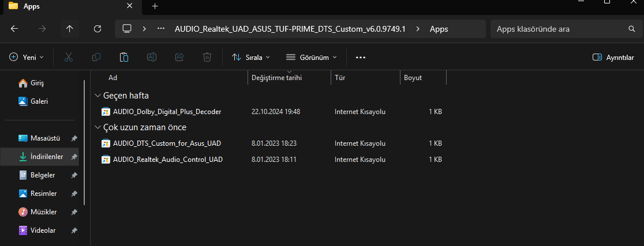This screenshot has height=246, width=644.
Task: Click the Cut scissors icon
Action: [x=69, y=57]
